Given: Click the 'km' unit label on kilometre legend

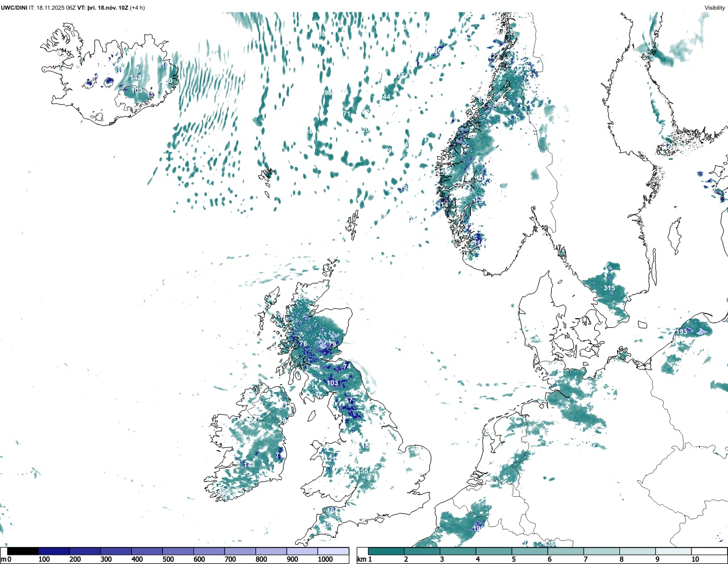Looking at the screenshot, I should (361, 559).
